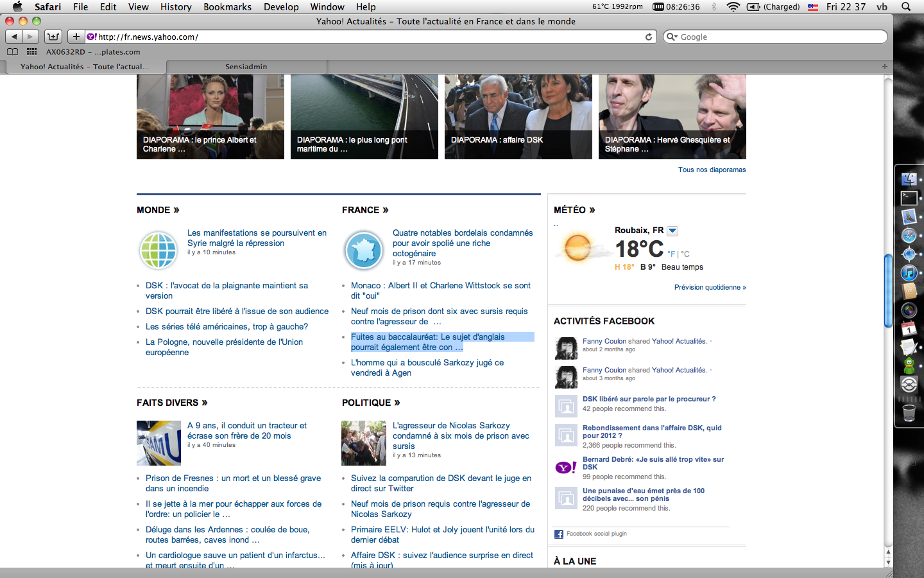Open Adium green duck in Dock
The width and height of the screenshot is (924, 578).
pyautogui.click(x=909, y=367)
